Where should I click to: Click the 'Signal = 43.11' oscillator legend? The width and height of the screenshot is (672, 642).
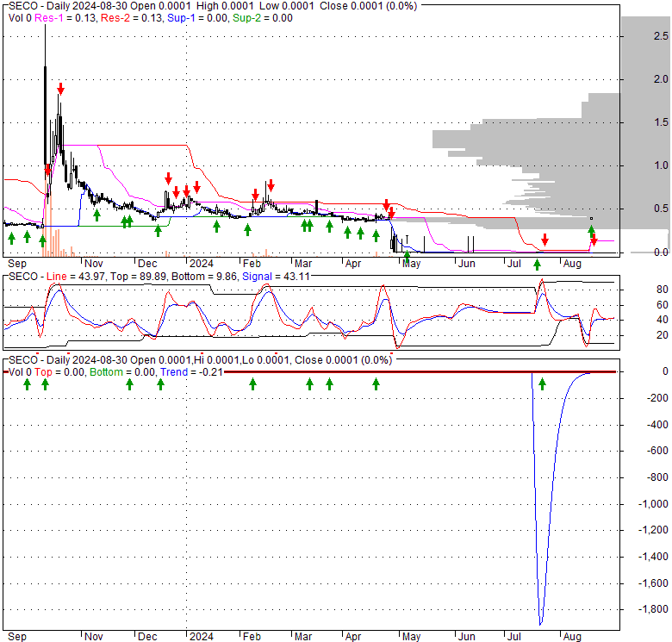point(276,277)
